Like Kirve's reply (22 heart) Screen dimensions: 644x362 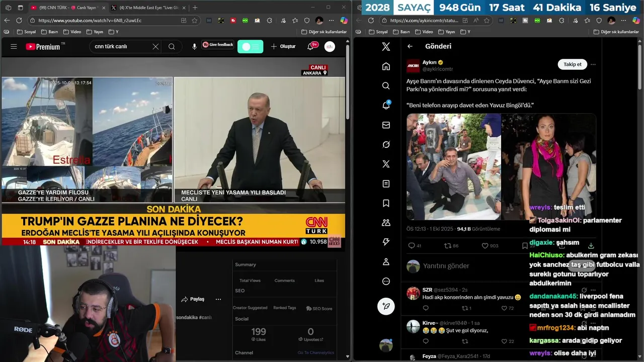click(x=507, y=341)
